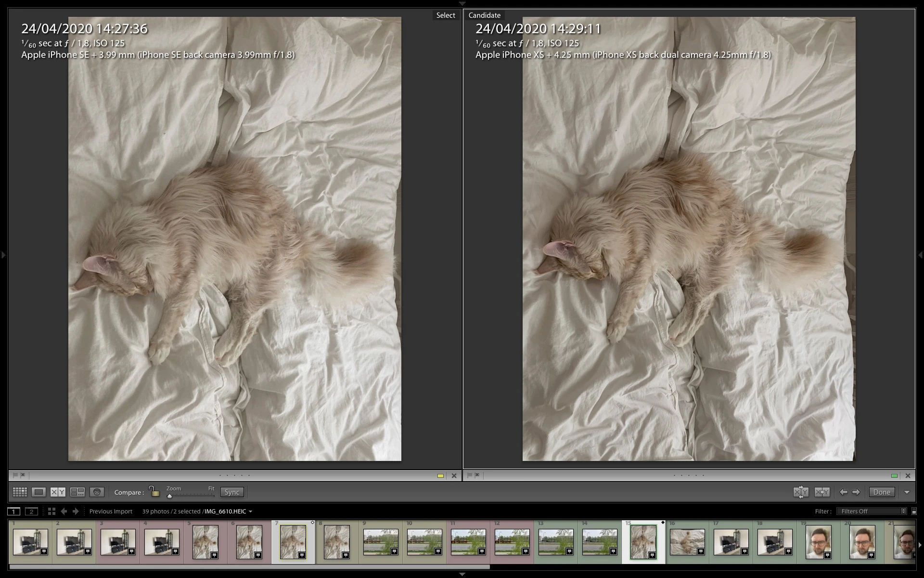Viewport: 924px width, 578px height.
Task: Open the Filters Off dropdown
Action: click(x=872, y=511)
